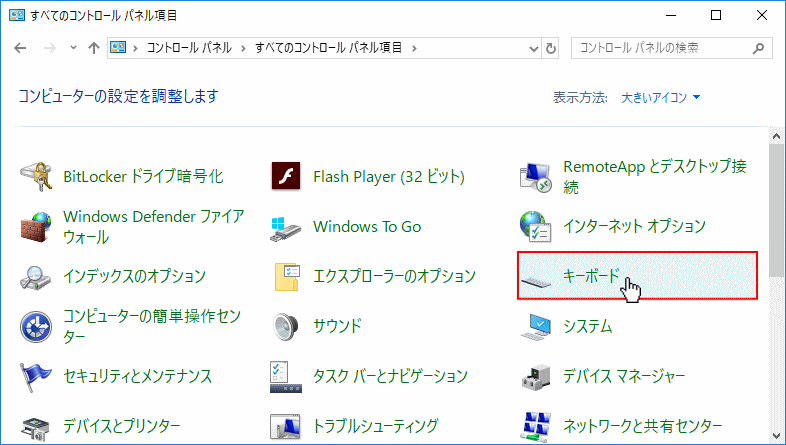Viewport: 786px width, 445px height.
Task: Open the Windows To Go link text
Action: pos(367,227)
